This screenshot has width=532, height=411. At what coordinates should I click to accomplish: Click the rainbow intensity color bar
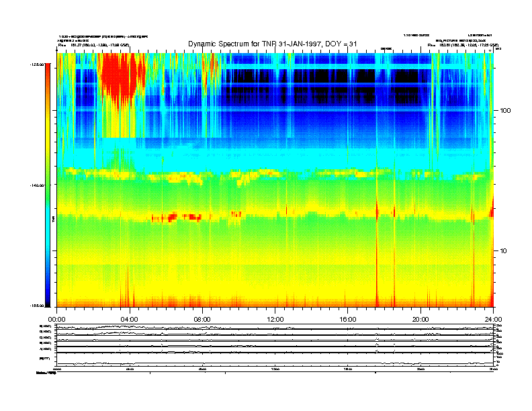[48, 185]
